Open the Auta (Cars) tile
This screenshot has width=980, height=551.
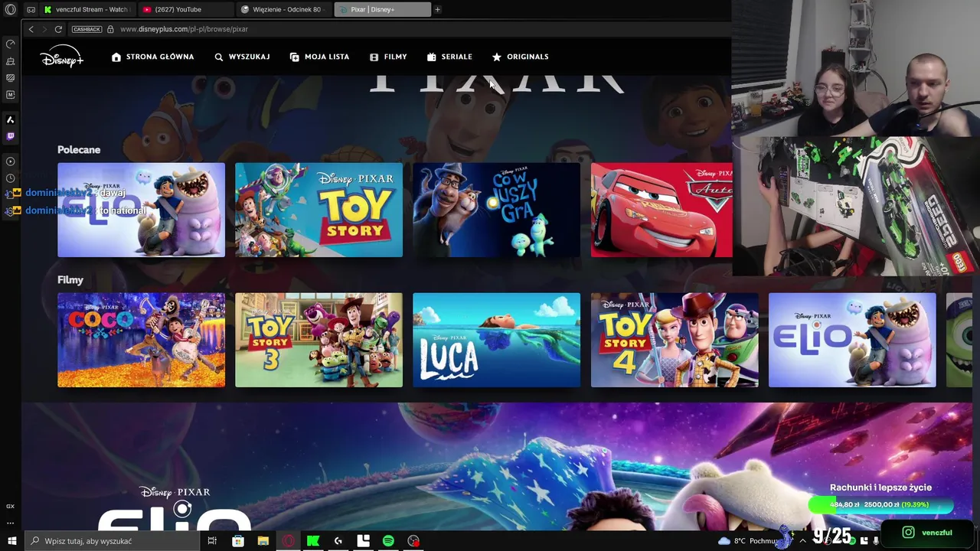[661, 210]
